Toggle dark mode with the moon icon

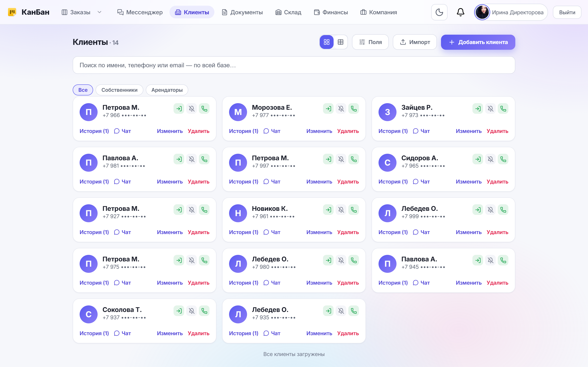click(439, 12)
